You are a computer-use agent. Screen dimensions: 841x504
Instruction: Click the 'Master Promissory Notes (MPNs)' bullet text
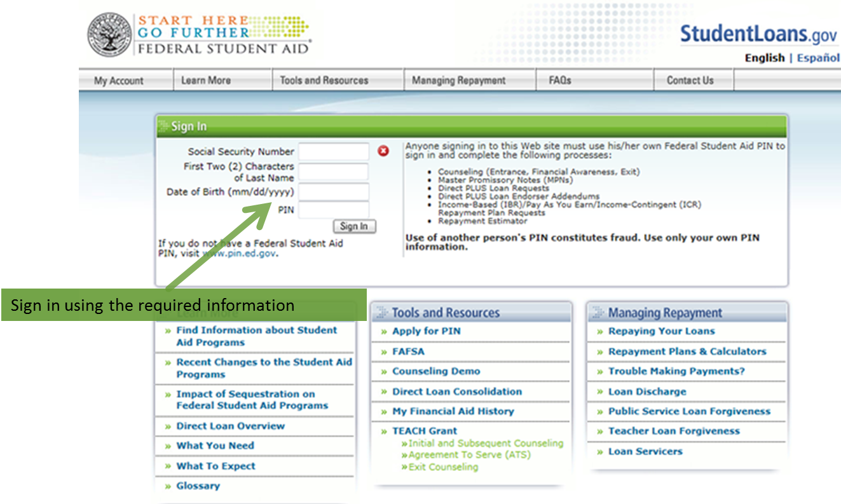pos(504,180)
